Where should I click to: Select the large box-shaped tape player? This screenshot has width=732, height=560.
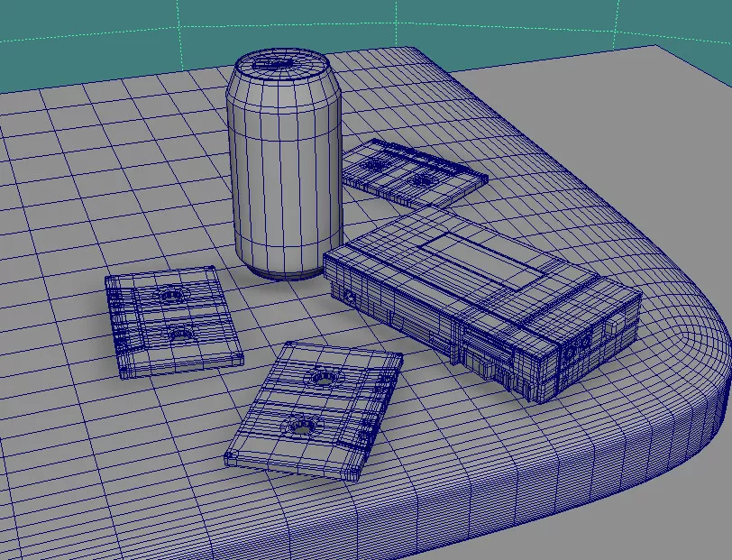point(478,298)
